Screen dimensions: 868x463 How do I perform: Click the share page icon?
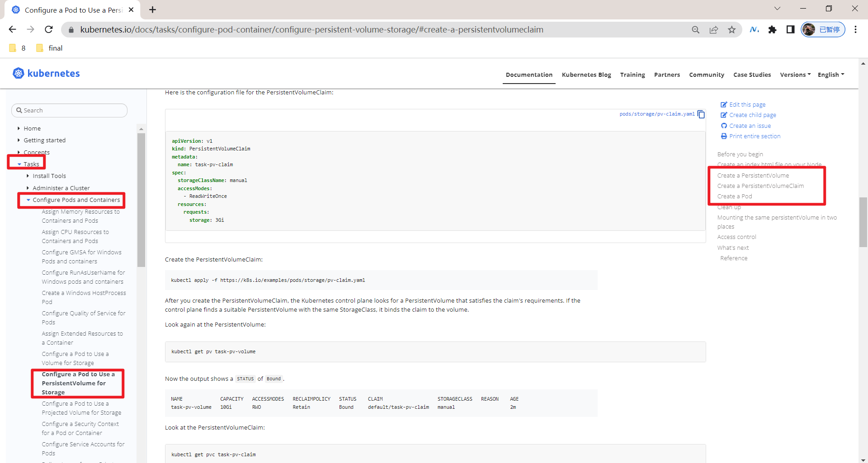(714, 30)
